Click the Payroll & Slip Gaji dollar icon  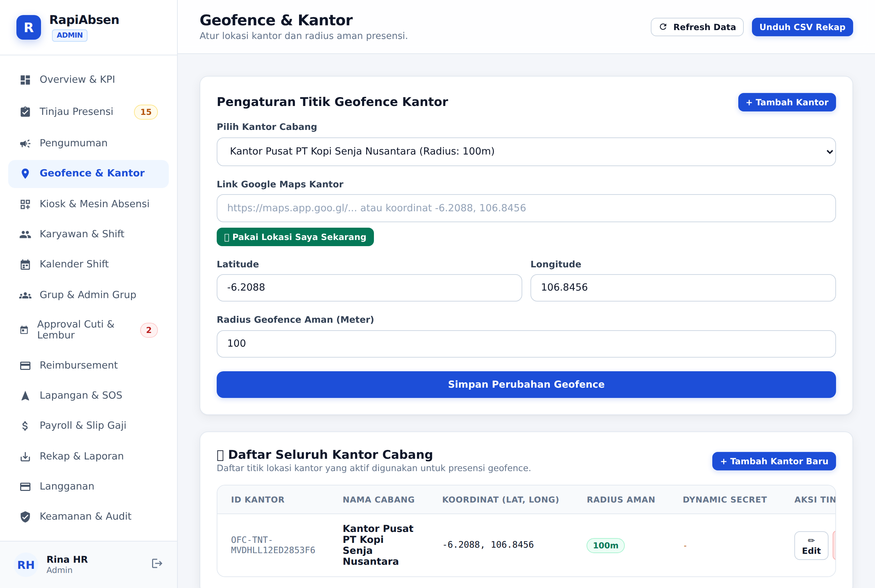point(25,426)
